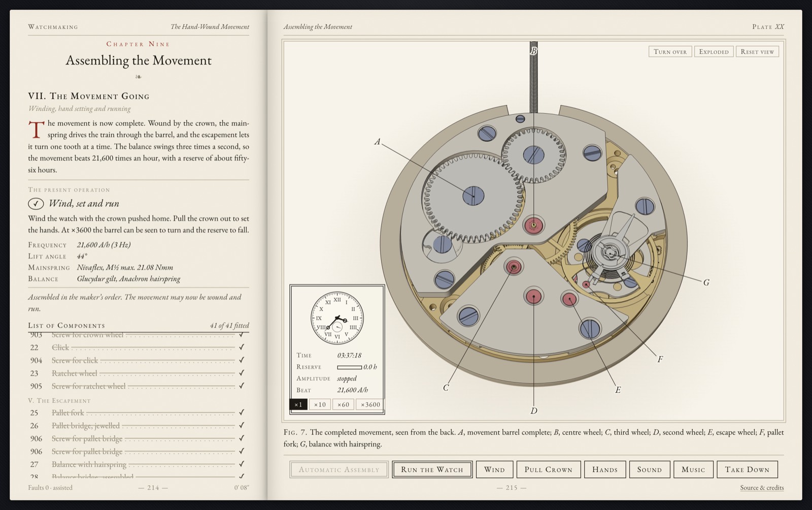Screen dimensions: 812x510
Task: Select the Pallet fork row
Action: [x=139, y=412]
